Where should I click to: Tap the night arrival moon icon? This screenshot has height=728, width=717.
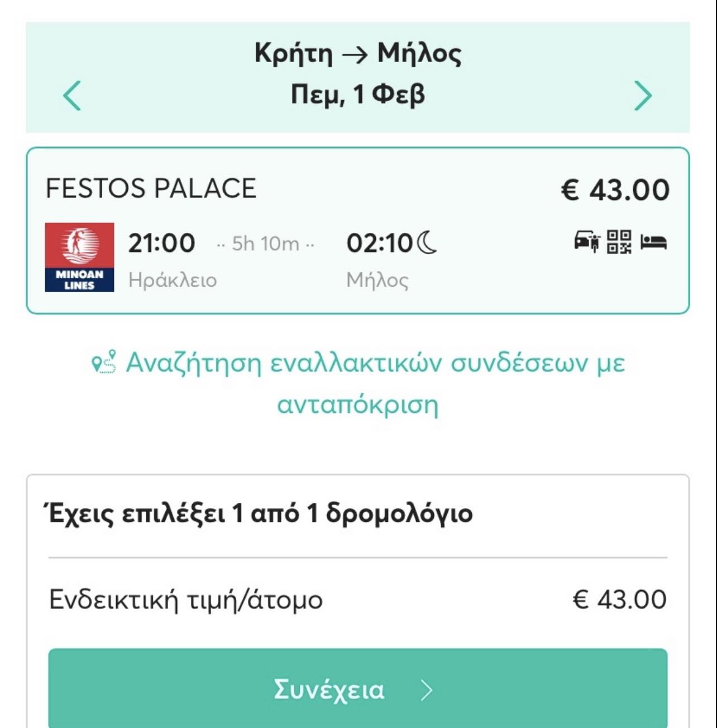click(427, 243)
